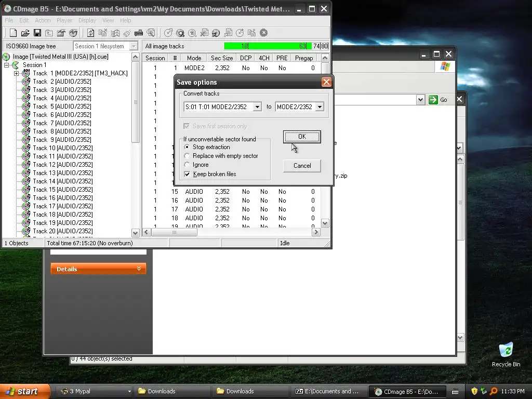The width and height of the screenshot is (532, 399).
Task: Click the green image tracks usage bar
Action: point(268,46)
